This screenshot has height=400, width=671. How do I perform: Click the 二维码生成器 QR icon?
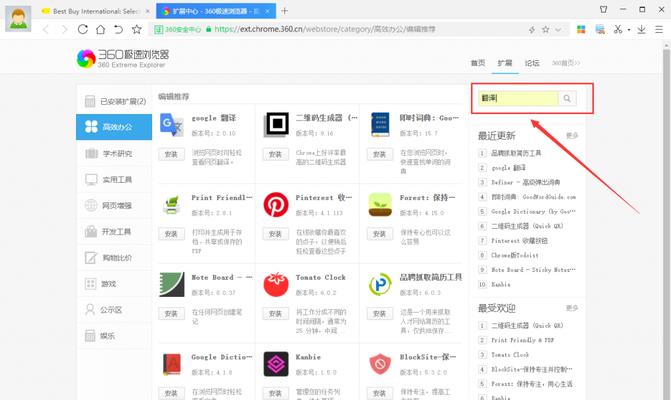pyautogui.click(x=276, y=124)
